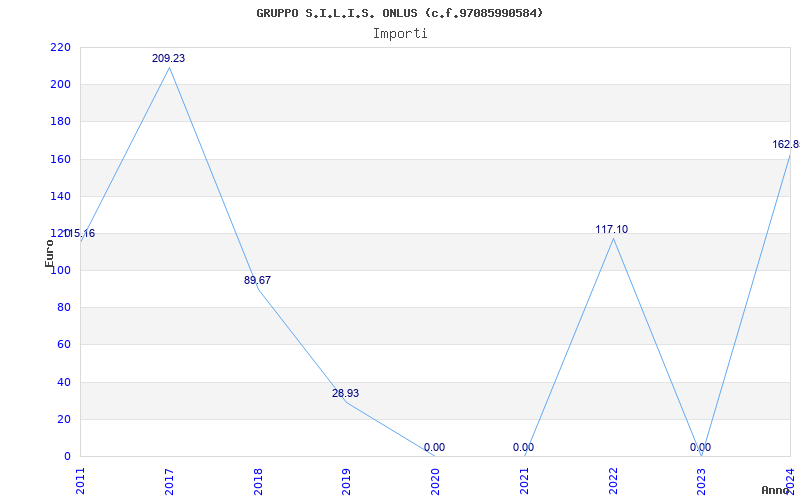Screen dimensions: 800x500
Task: Click the Euro axis title
Action: 49,253
